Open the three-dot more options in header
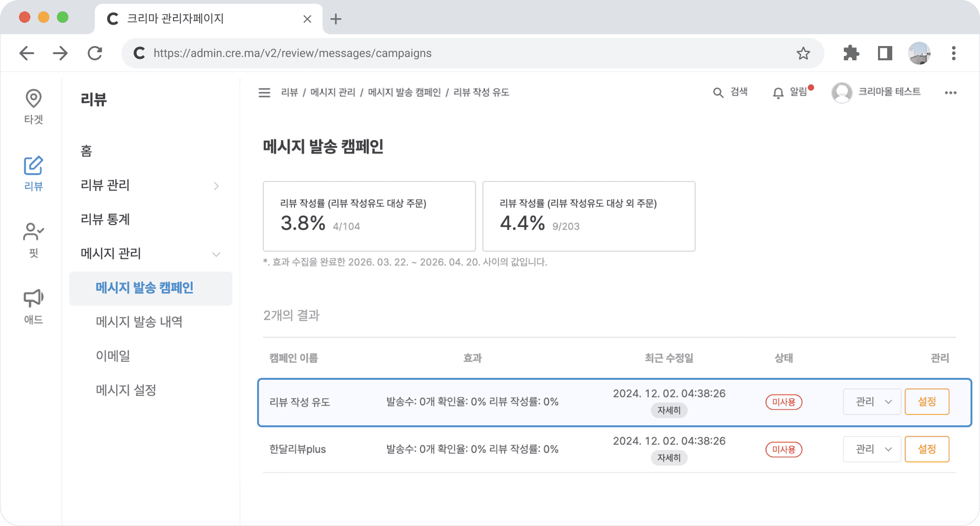 point(950,93)
